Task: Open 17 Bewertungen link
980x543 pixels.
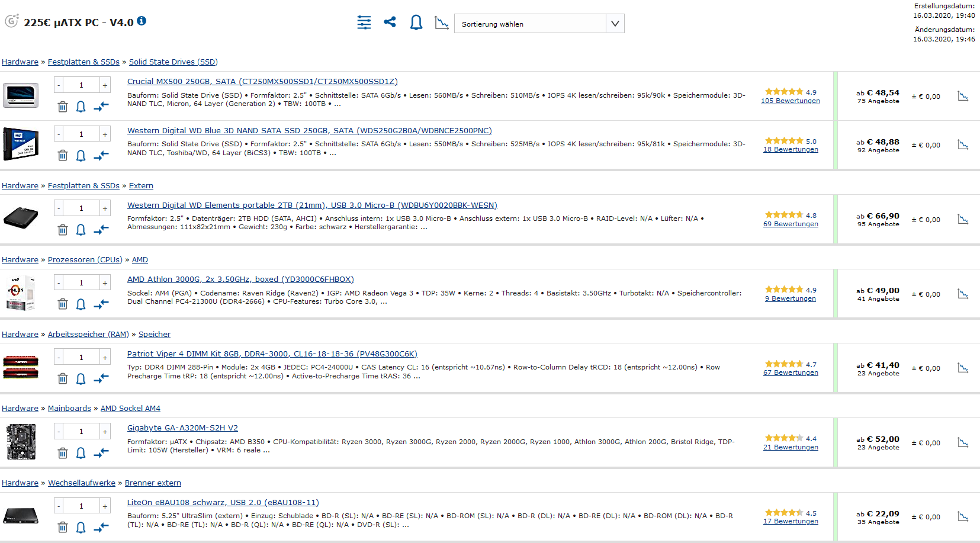Action: 791,521
